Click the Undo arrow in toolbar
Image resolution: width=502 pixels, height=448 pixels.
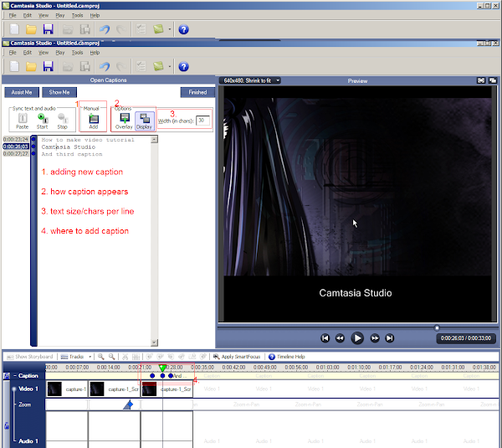[x=104, y=66]
